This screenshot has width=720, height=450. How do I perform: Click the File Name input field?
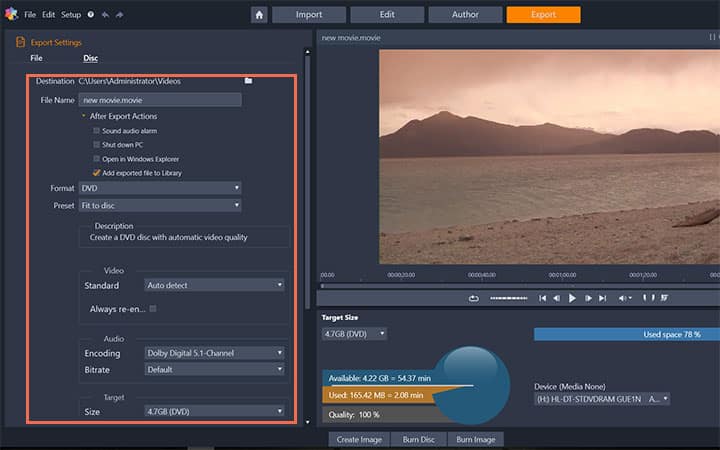click(x=160, y=100)
